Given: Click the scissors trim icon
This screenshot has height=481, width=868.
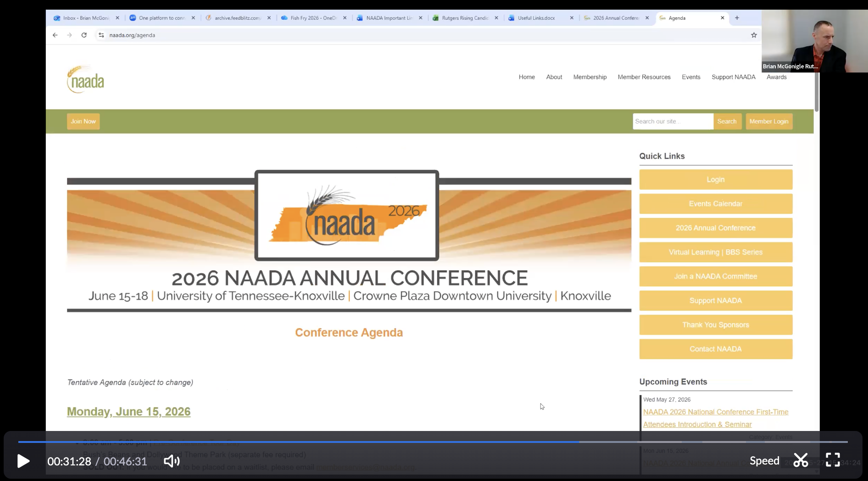Looking at the screenshot, I should [x=801, y=460].
